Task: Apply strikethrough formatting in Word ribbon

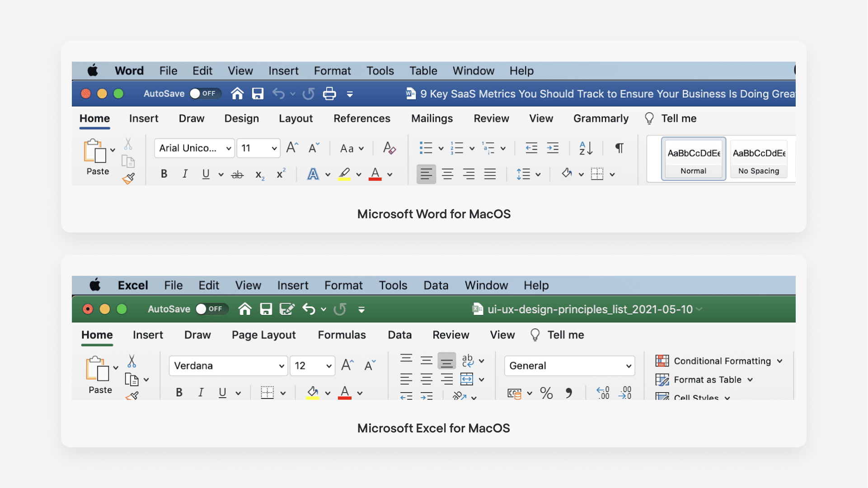Action: tap(237, 174)
